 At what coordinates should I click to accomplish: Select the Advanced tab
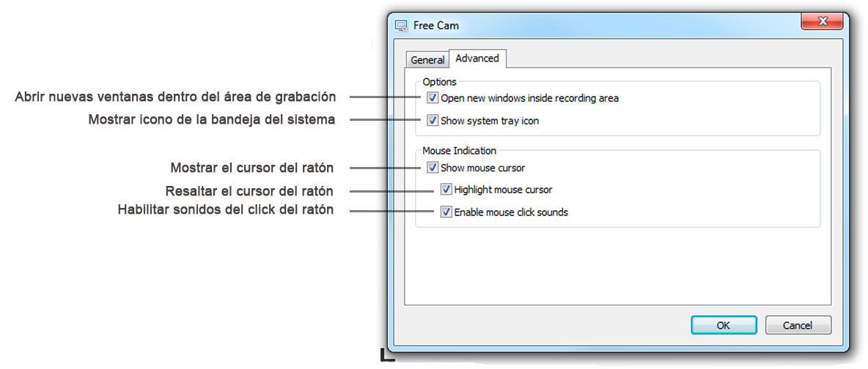pyautogui.click(x=477, y=58)
